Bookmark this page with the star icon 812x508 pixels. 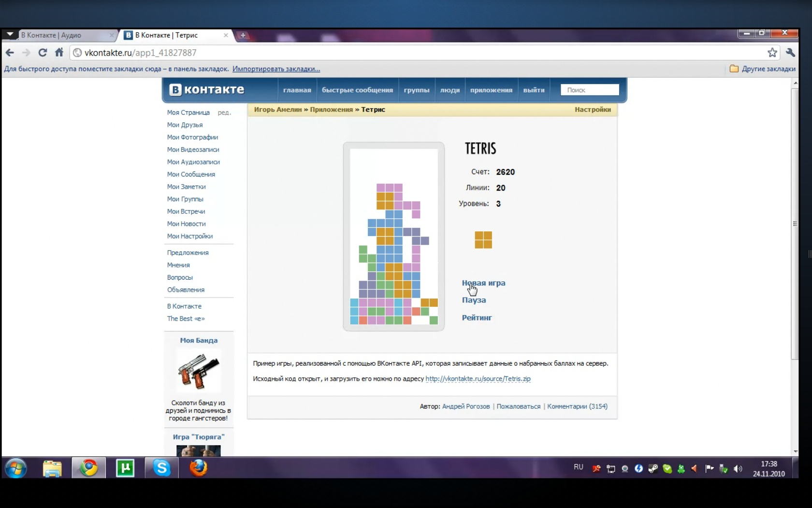772,52
